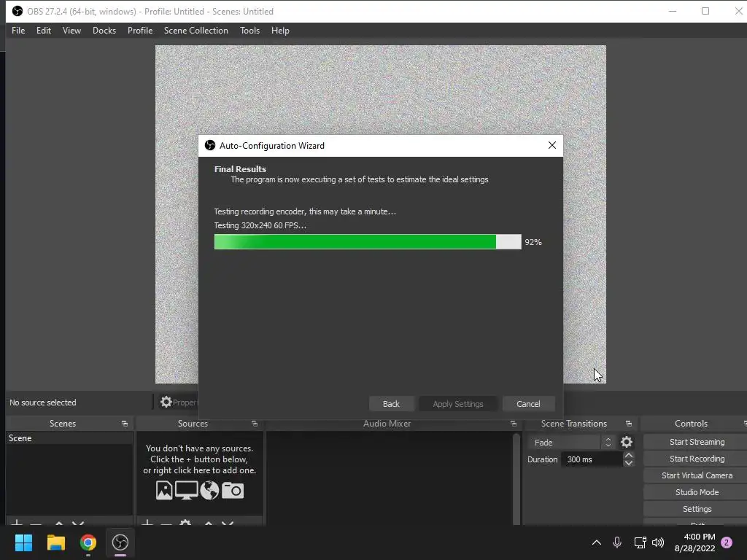Click the Back button in the wizard
Screen dimensions: 747x560
click(391, 404)
